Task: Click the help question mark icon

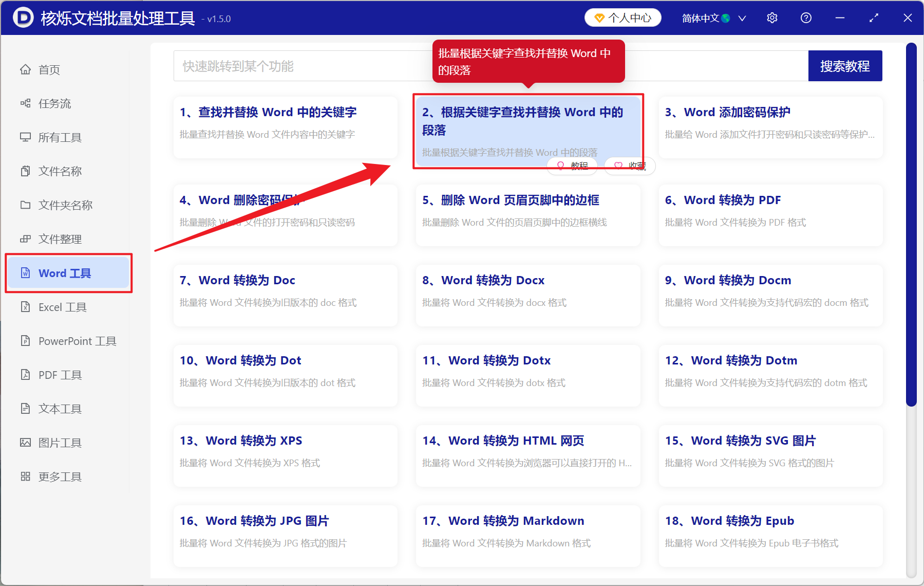Action: coord(805,17)
